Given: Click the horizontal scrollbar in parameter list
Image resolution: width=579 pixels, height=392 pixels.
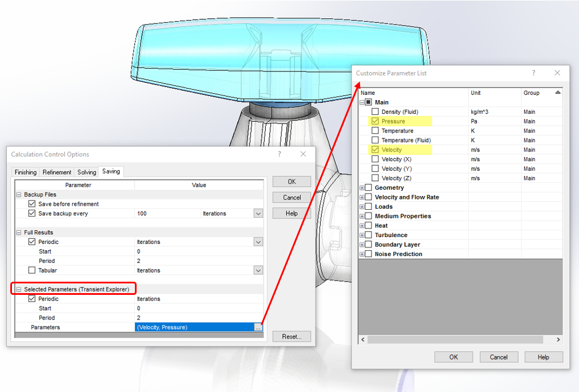Looking at the screenshot, I should (455, 339).
